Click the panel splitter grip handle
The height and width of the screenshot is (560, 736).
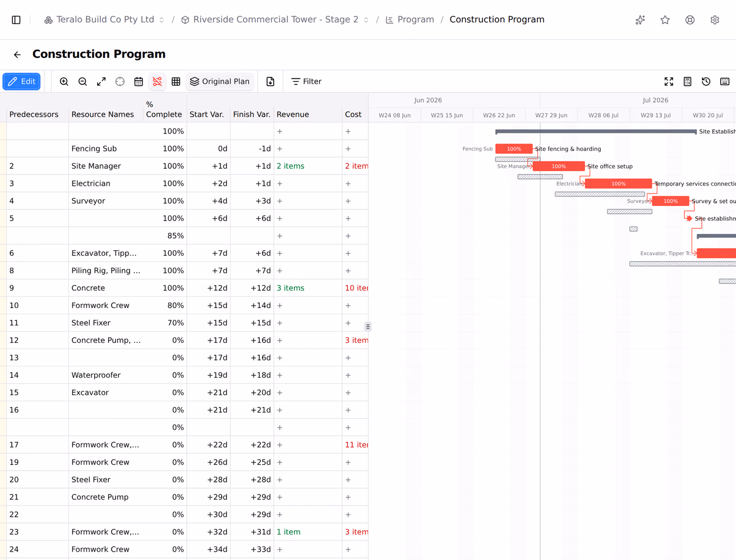click(368, 327)
